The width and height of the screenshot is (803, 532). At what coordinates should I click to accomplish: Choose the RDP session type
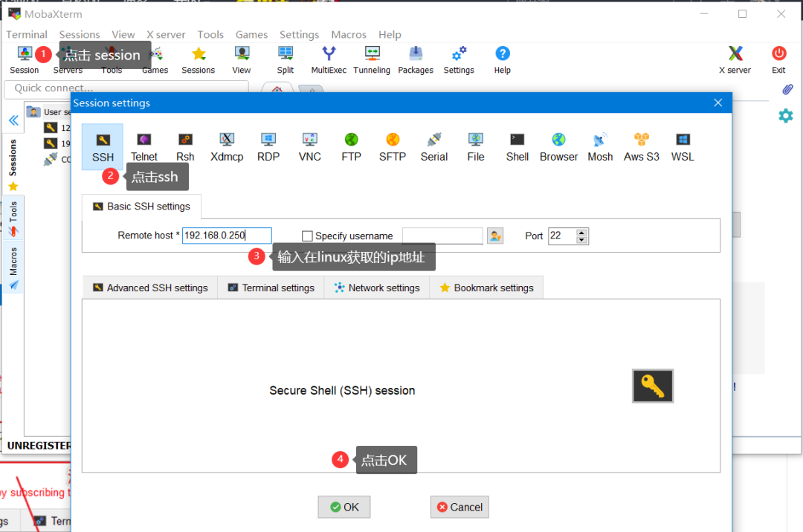[268, 147]
